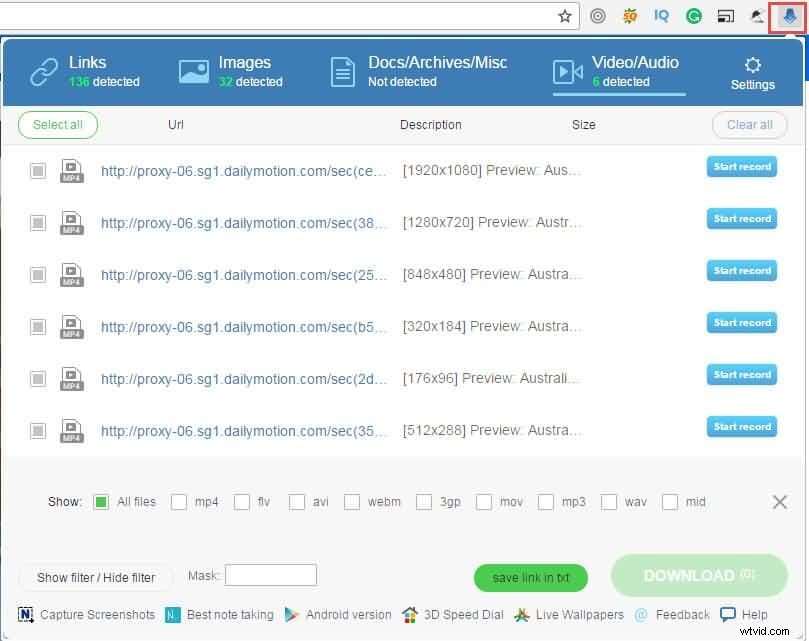
Task: Open the Video/Audio detected tab icon
Action: tap(568, 71)
